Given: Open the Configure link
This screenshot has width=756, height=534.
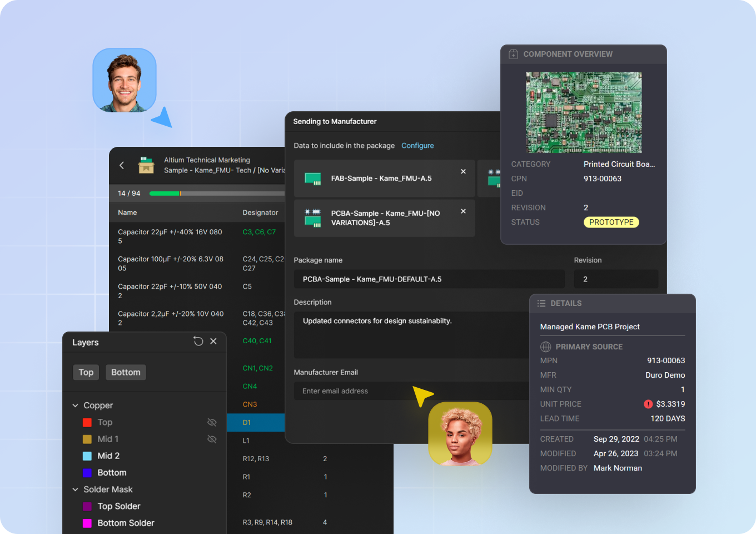Looking at the screenshot, I should [417, 146].
